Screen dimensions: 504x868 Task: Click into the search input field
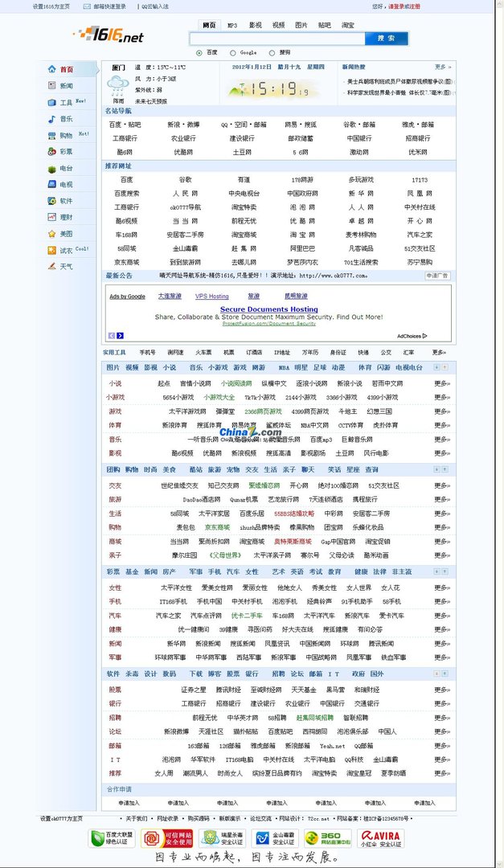277,39
